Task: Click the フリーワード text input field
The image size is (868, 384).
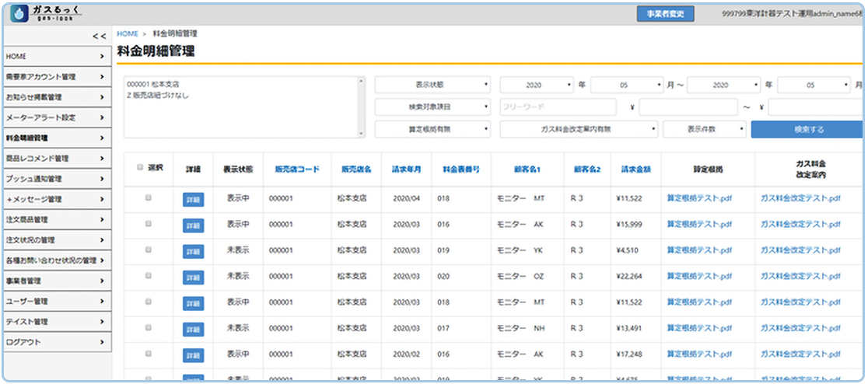Action: click(x=558, y=106)
